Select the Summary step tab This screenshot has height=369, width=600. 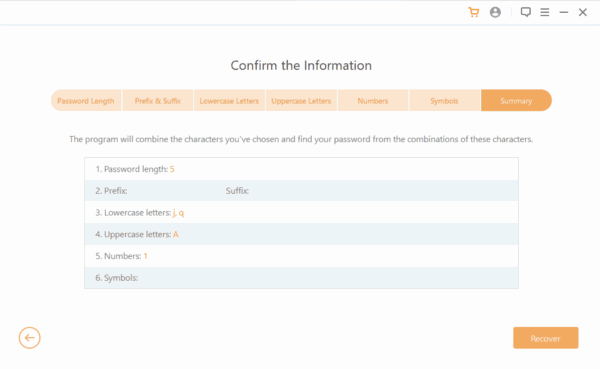(516, 101)
